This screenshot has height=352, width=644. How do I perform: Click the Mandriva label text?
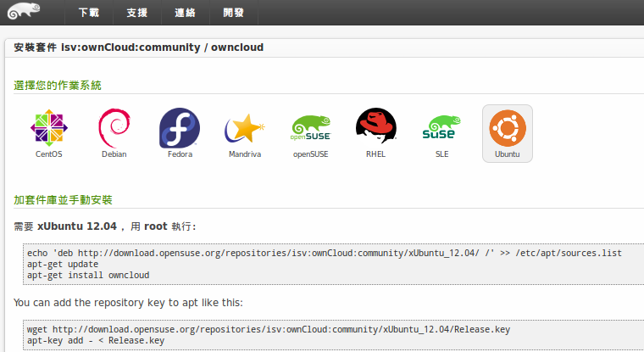[x=245, y=154]
